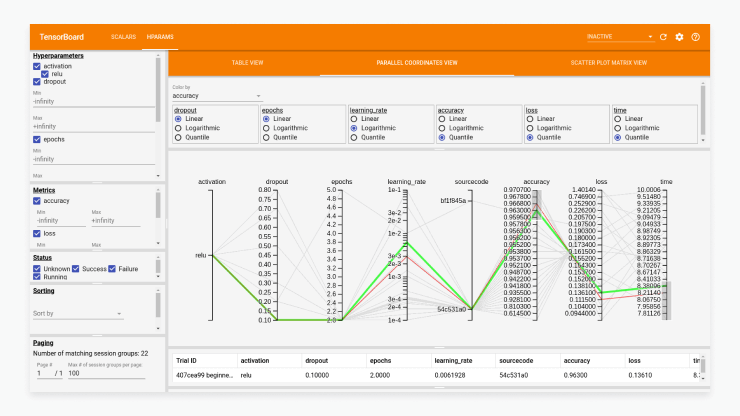740x416 pixels.
Task: Click accuracy Min filter field
Action: coord(61,221)
